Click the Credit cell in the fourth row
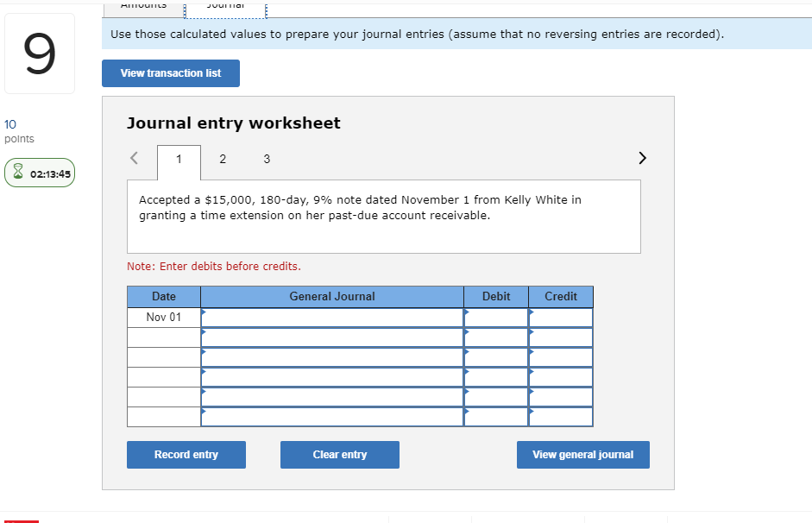This screenshot has height=523, width=812. click(x=561, y=377)
